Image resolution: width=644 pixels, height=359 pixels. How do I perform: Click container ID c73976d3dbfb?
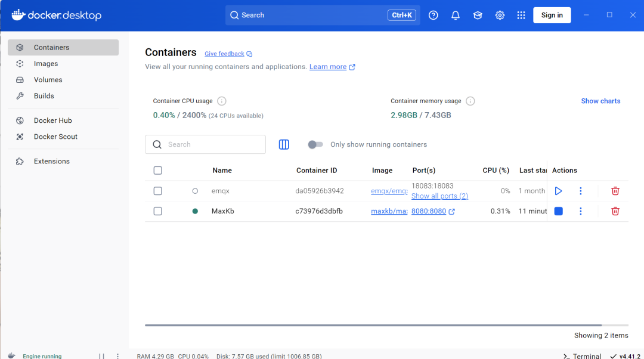pos(318,211)
